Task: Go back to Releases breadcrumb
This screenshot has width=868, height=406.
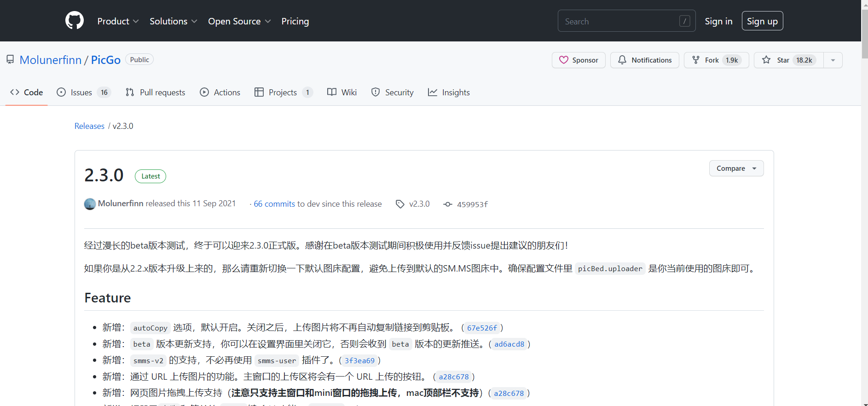Action: tap(89, 126)
